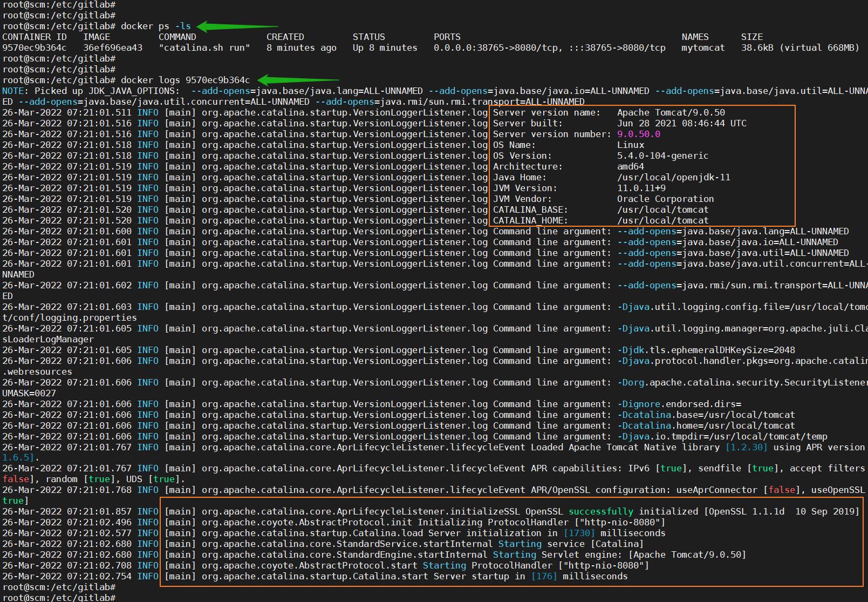Click the 'docker ps -ls' command text
The width and height of the screenshot is (868, 602).
pos(156,26)
